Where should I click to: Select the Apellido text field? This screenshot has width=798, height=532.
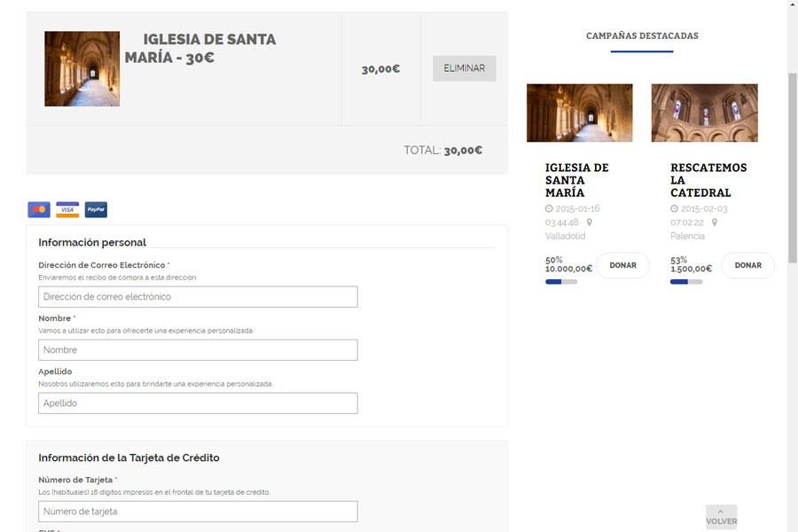(198, 403)
